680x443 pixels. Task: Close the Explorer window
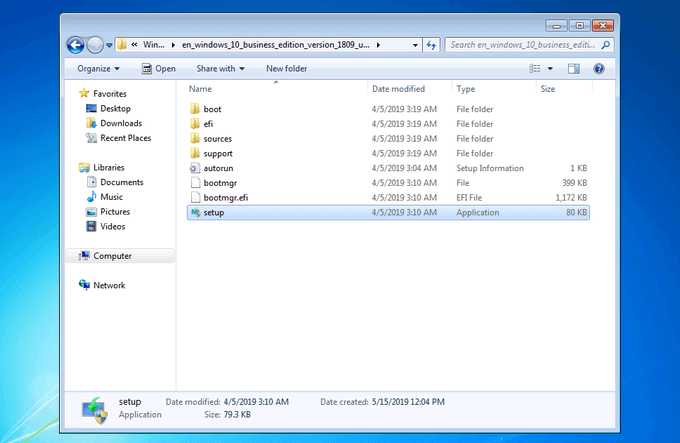[x=602, y=26]
